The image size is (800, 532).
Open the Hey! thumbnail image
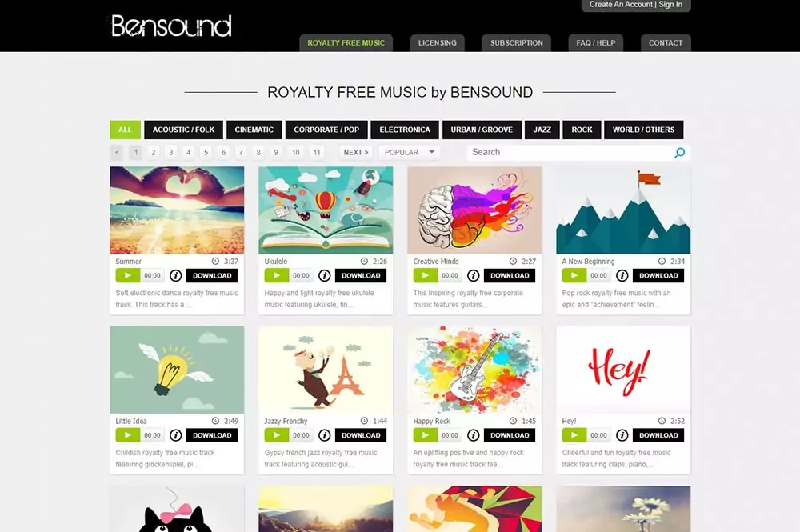click(623, 370)
